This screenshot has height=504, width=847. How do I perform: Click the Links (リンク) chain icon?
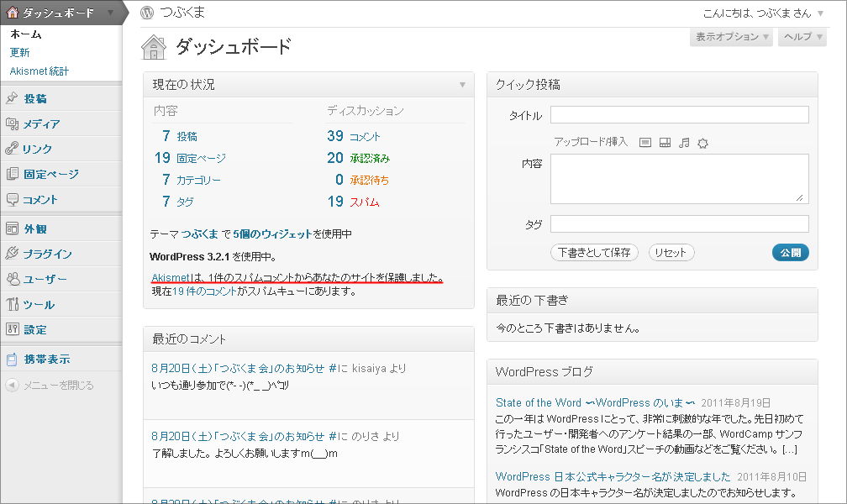pos(12,149)
